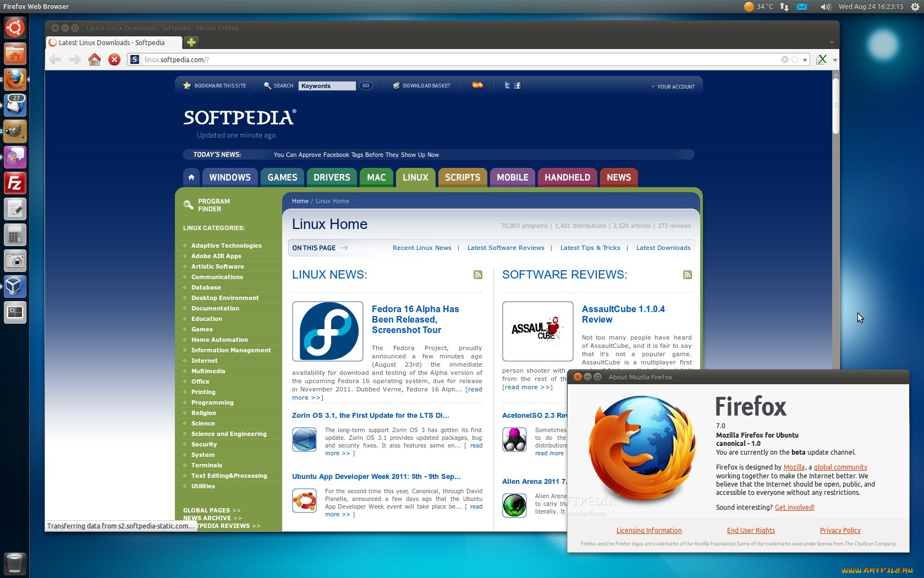Open Privacy Policy link in About dialog

[x=840, y=531]
